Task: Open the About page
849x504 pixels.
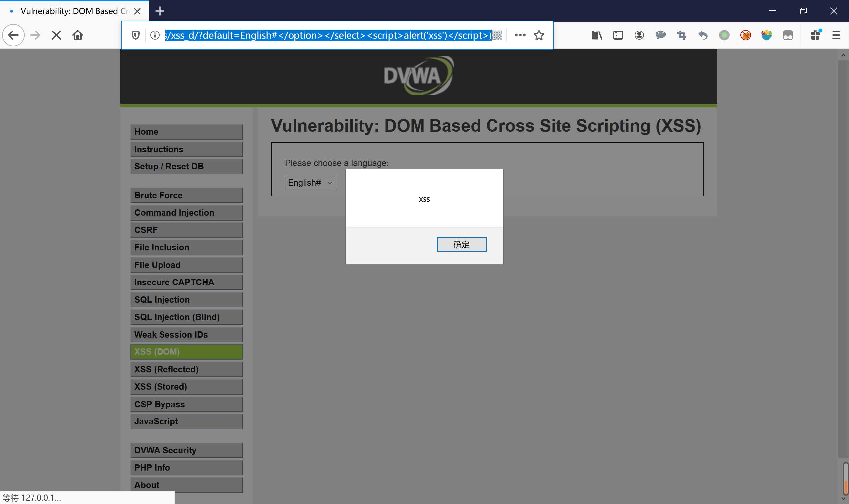Action: 186,485
